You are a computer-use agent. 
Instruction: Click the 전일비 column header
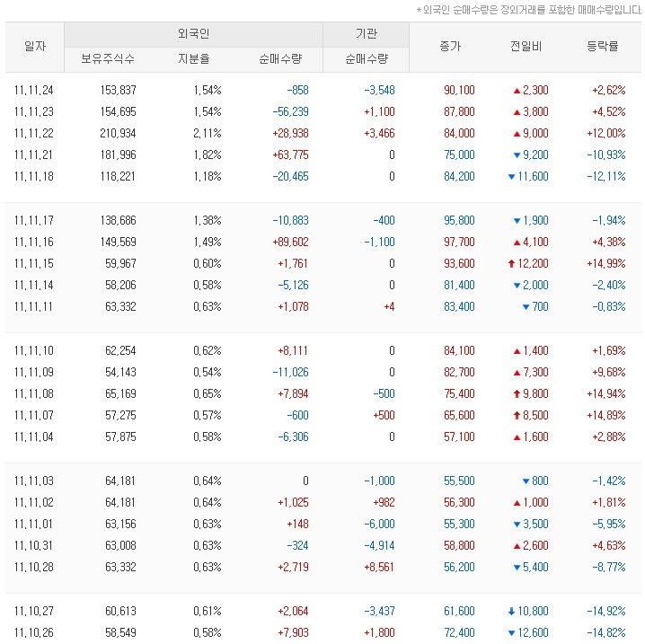point(526,47)
